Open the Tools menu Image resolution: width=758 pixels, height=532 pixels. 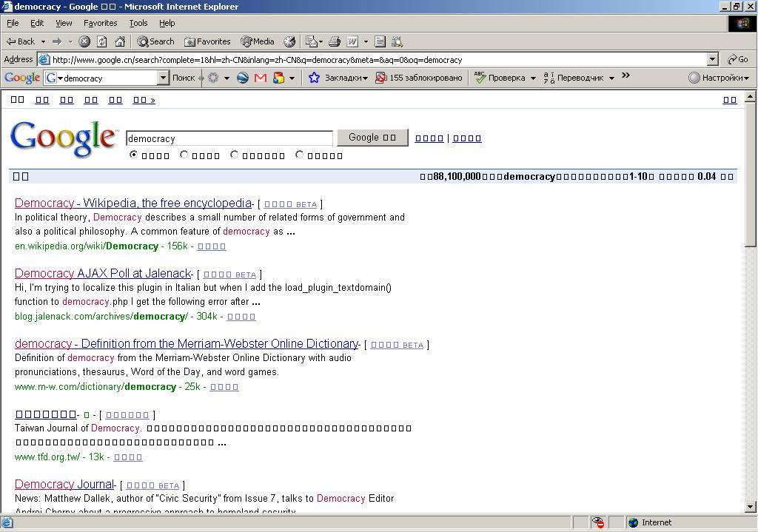[x=138, y=23]
